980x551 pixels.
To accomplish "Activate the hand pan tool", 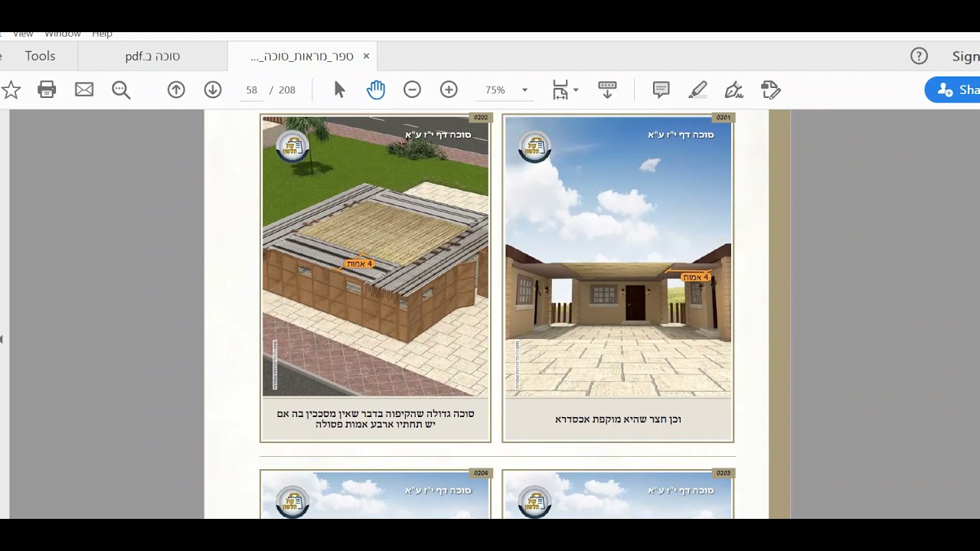I will (375, 90).
